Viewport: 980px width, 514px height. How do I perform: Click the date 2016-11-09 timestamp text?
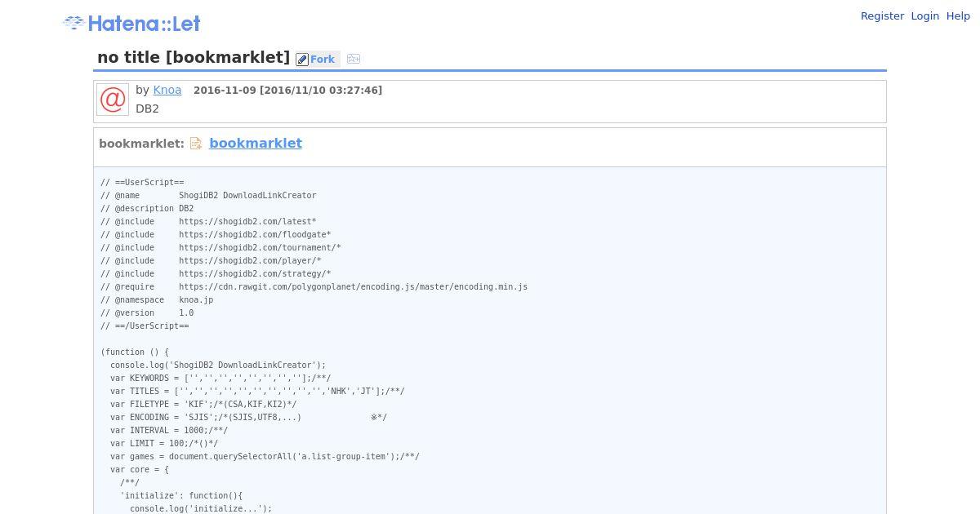287,91
